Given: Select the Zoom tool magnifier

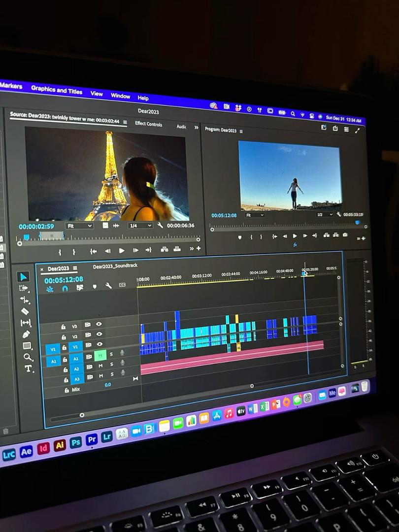Looking at the screenshot, I should (x=28, y=357).
